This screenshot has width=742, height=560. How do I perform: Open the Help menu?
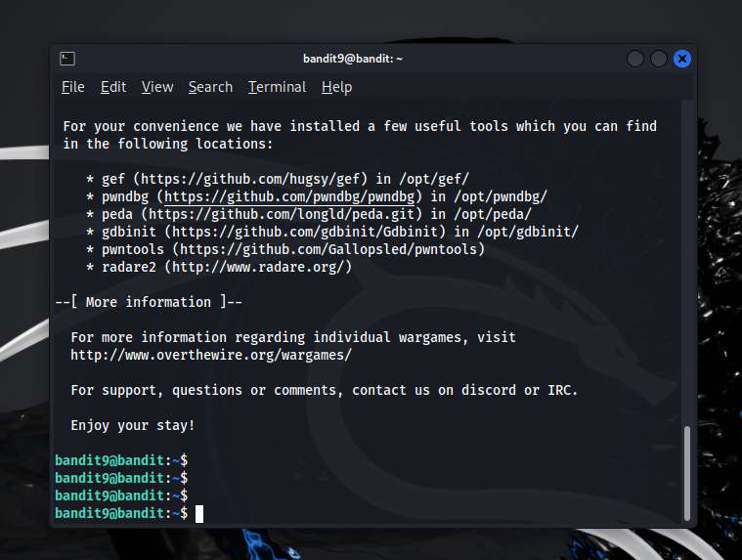pyautogui.click(x=336, y=87)
